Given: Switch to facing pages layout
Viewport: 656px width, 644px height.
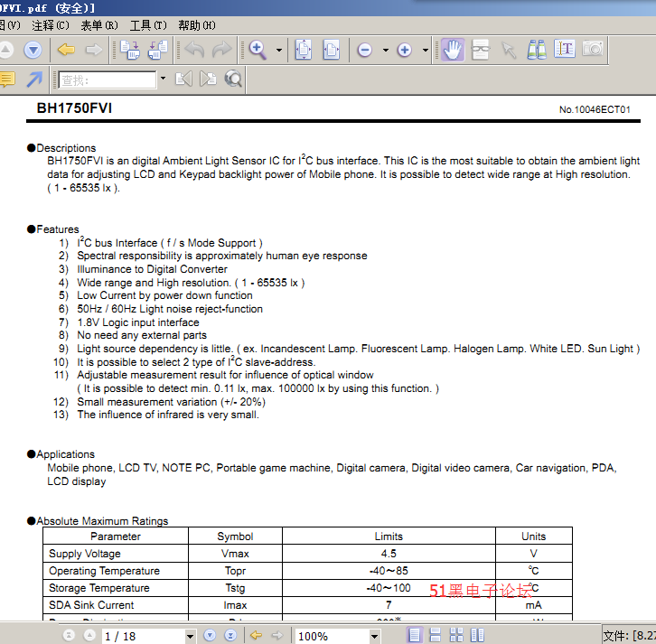Looking at the screenshot, I should coord(477,635).
